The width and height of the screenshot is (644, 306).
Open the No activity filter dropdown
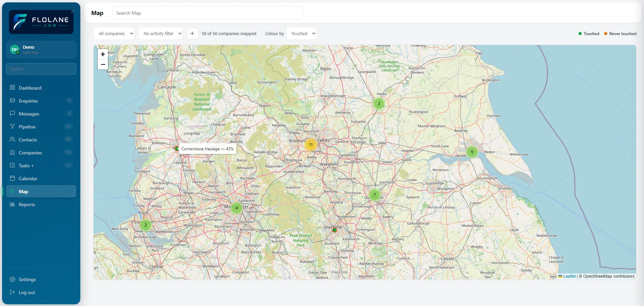[161, 33]
